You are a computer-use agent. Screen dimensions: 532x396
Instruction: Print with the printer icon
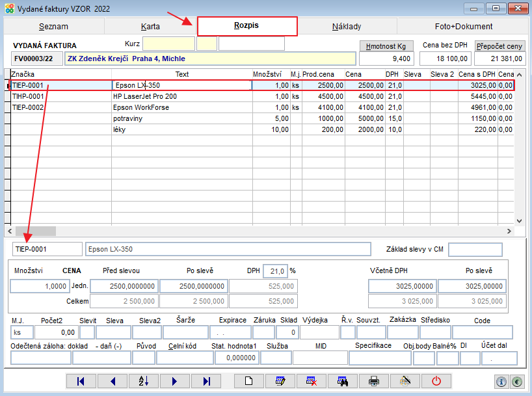374,381
